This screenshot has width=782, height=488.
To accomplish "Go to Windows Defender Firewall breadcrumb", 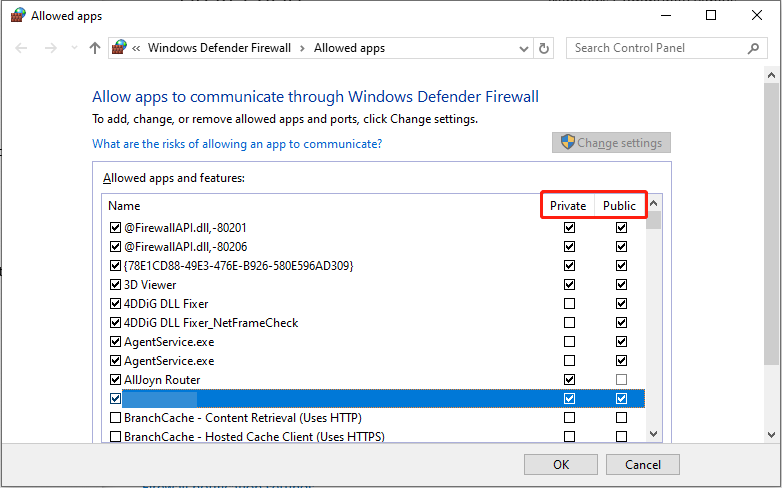I will pyautogui.click(x=219, y=48).
